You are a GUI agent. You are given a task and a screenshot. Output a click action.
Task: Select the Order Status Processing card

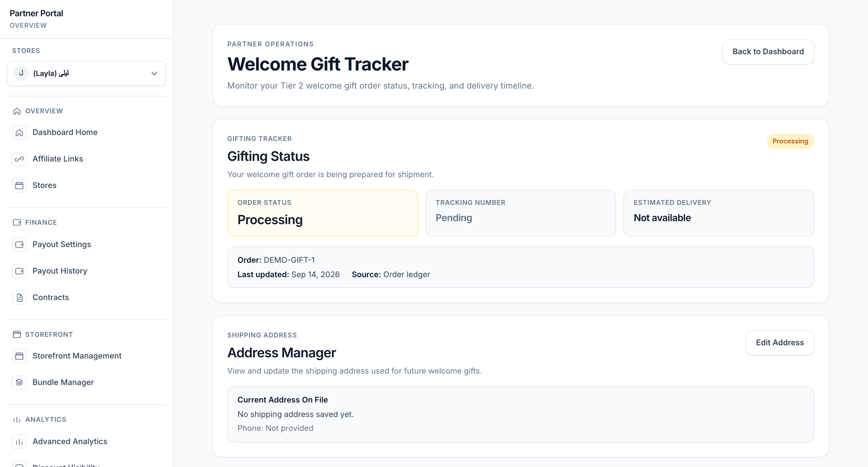(322, 213)
